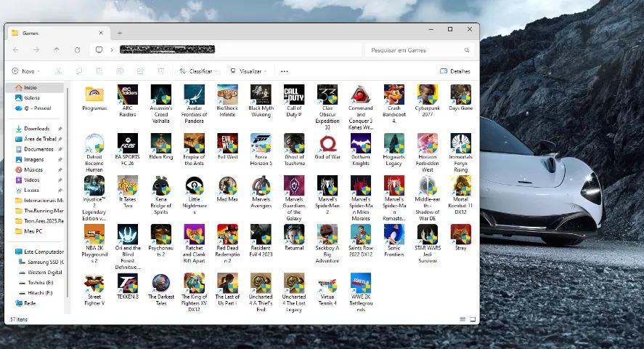Viewport: 644px width, 349px height.
Task: Click the search magnifier icon
Action: point(467,50)
